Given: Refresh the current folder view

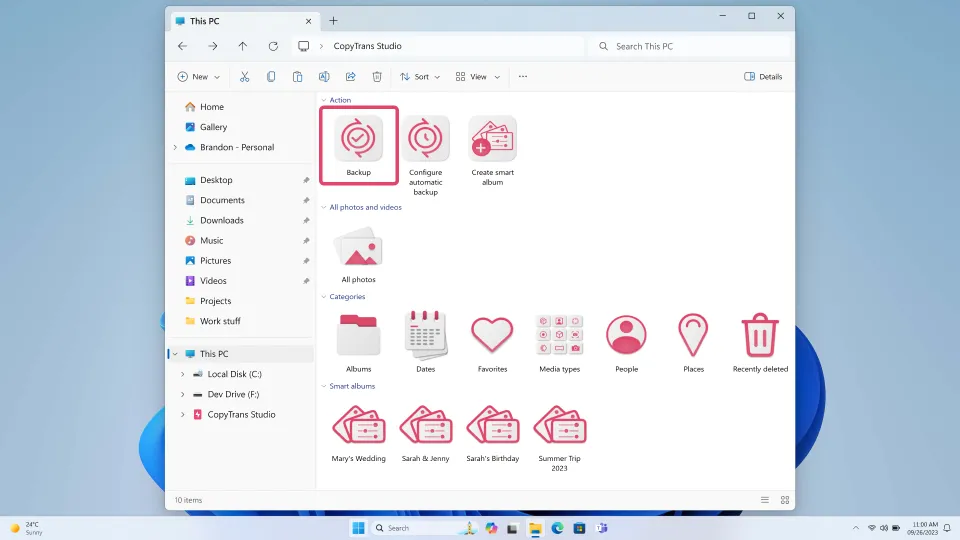Looking at the screenshot, I should (x=273, y=46).
